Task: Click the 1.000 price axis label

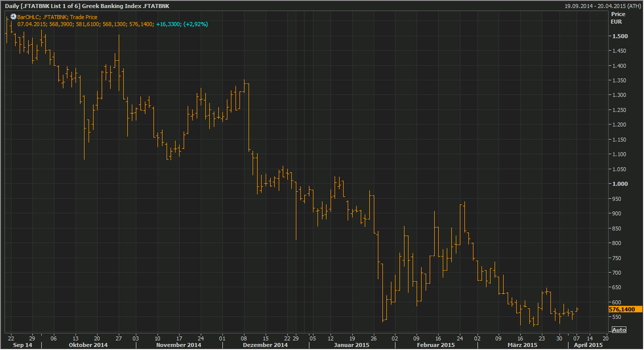Action: point(620,184)
